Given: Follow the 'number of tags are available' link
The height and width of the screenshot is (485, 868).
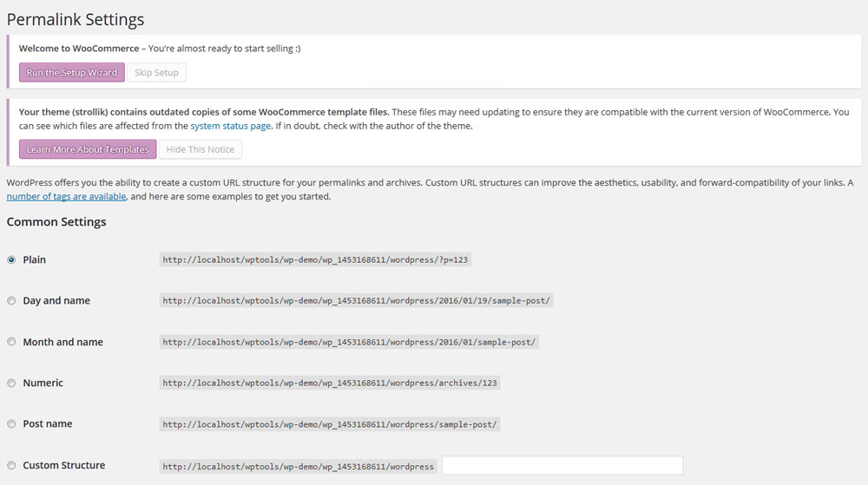Looking at the screenshot, I should pyautogui.click(x=67, y=197).
